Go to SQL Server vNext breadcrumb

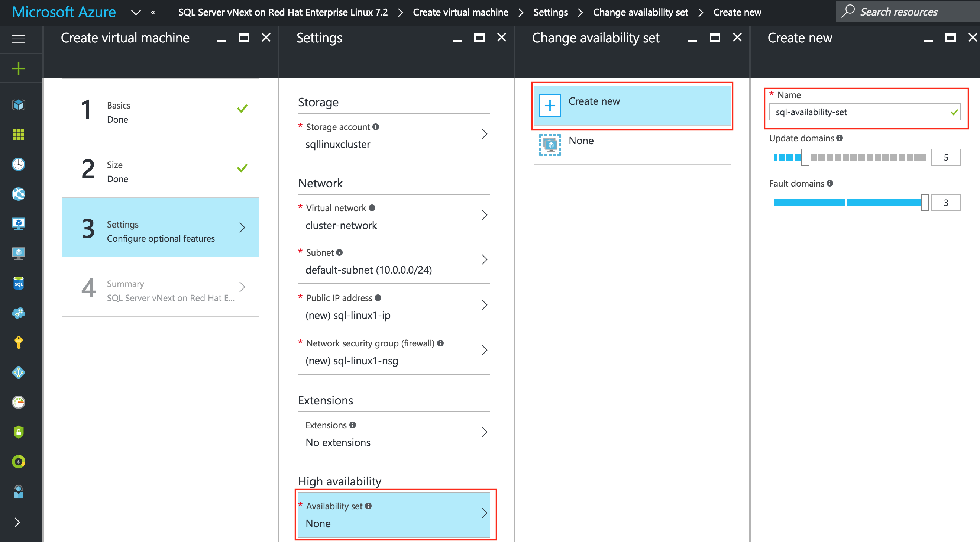coord(283,12)
